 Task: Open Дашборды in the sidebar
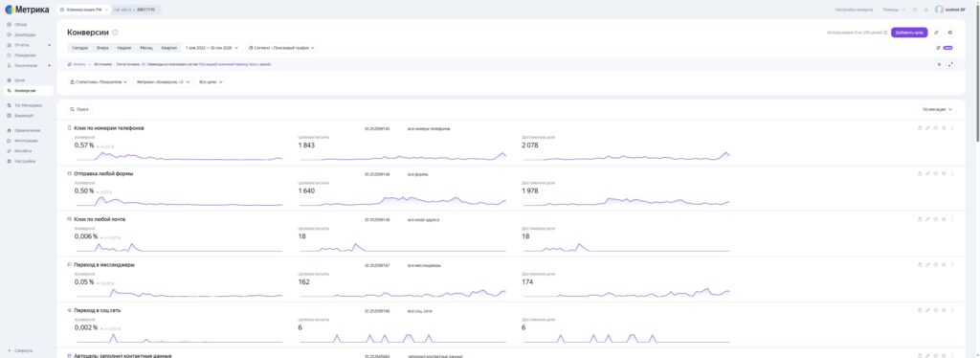click(x=25, y=34)
